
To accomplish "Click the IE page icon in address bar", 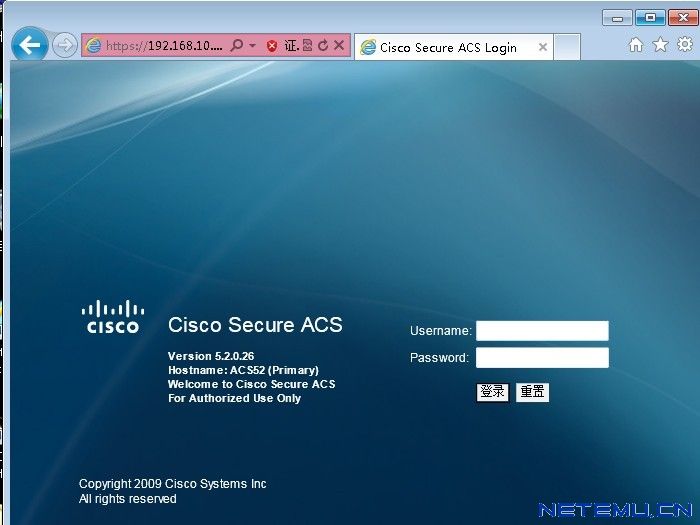I will pos(94,45).
